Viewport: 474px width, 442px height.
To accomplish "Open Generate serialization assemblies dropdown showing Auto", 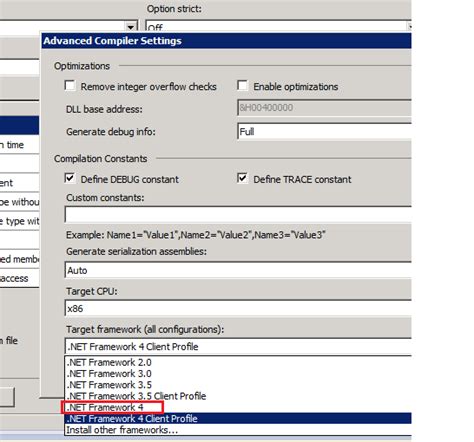I will [238, 270].
